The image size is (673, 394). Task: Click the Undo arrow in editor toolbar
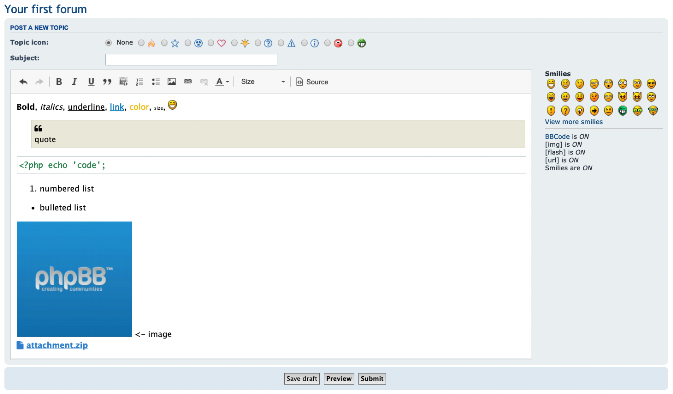[24, 82]
